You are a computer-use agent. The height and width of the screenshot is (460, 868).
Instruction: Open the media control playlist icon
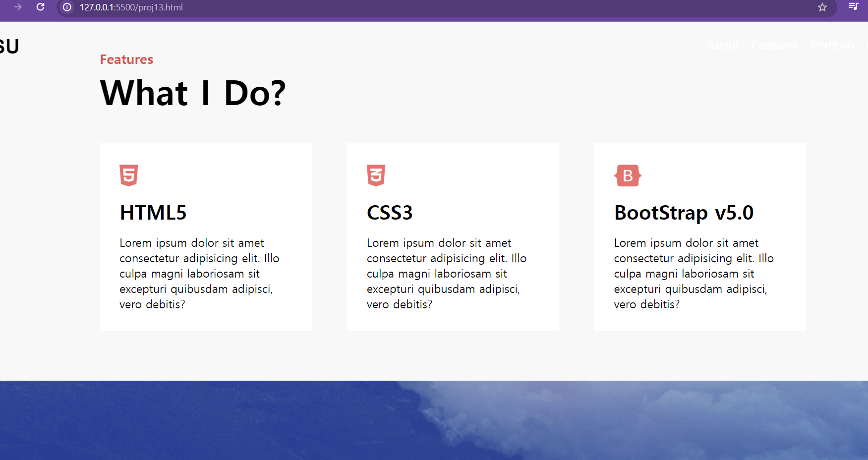coord(853,6)
